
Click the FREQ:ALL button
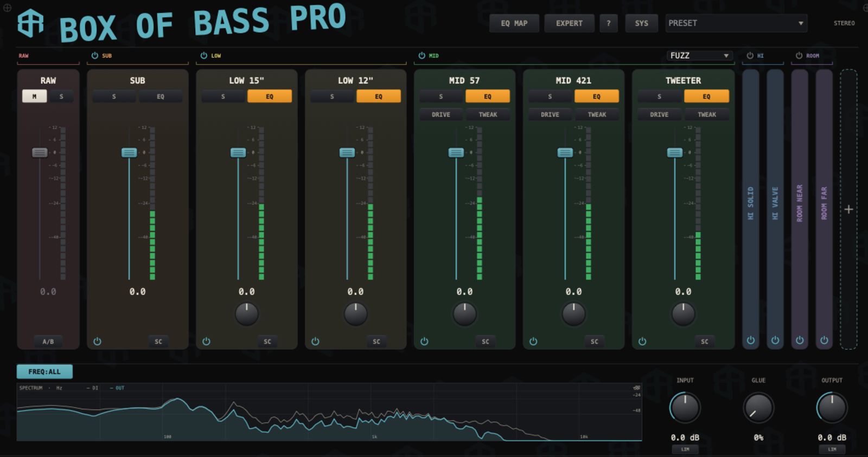pos(44,371)
